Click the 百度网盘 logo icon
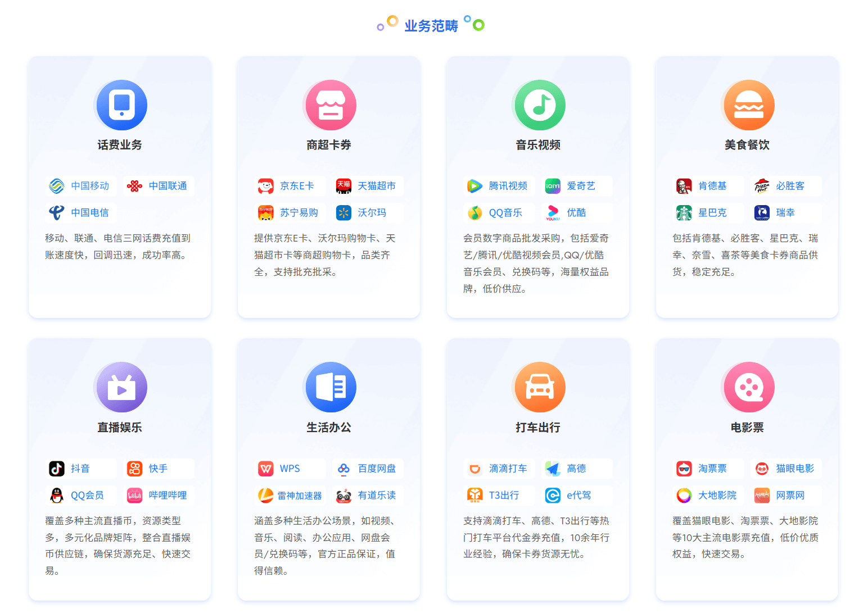Viewport: 868px width, 613px height. tap(343, 469)
